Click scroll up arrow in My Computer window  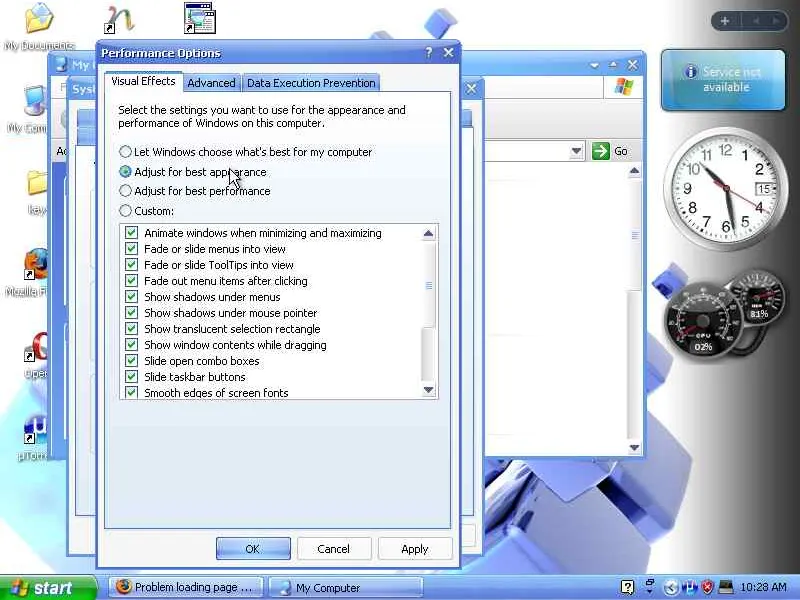coord(634,171)
